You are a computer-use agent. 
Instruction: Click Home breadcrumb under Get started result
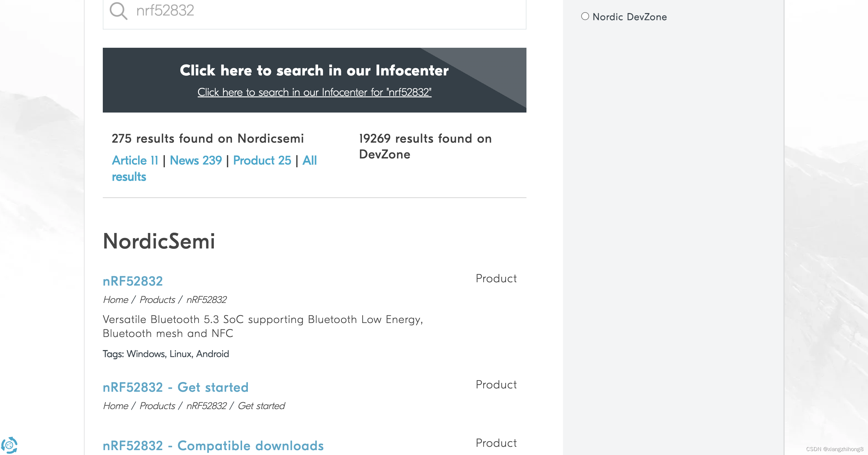(x=116, y=406)
